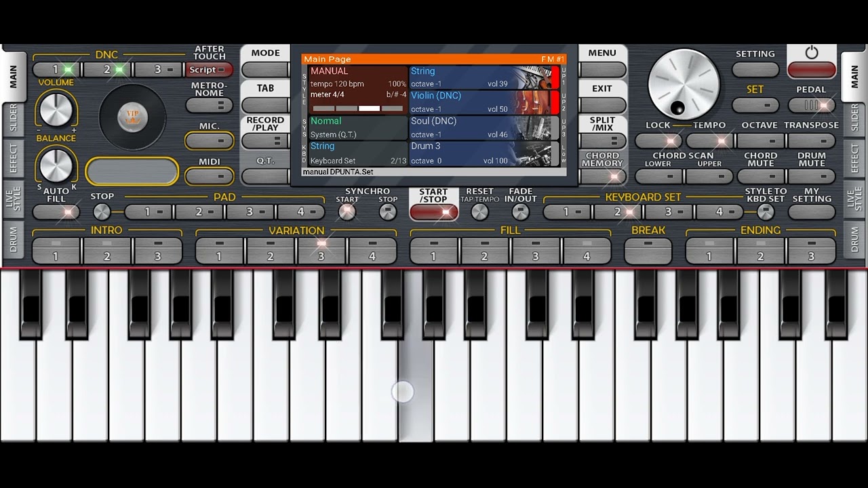Open the left DRUM tab

tap(13, 239)
